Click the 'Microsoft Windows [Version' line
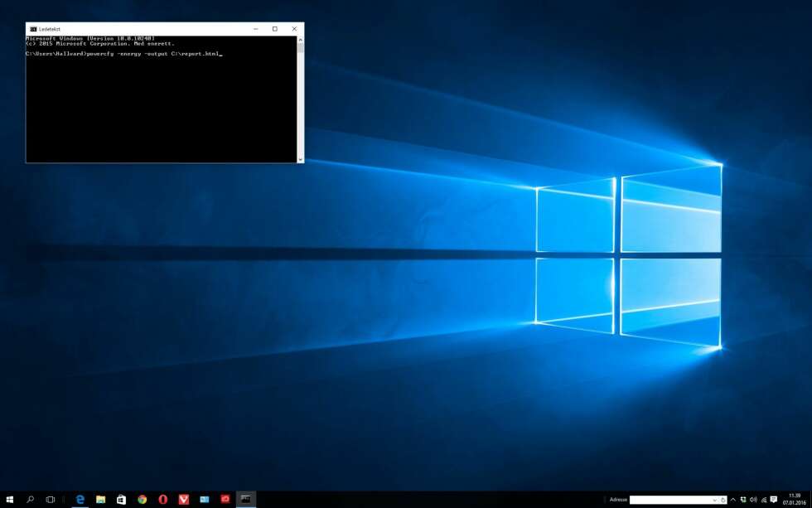 tap(90, 38)
